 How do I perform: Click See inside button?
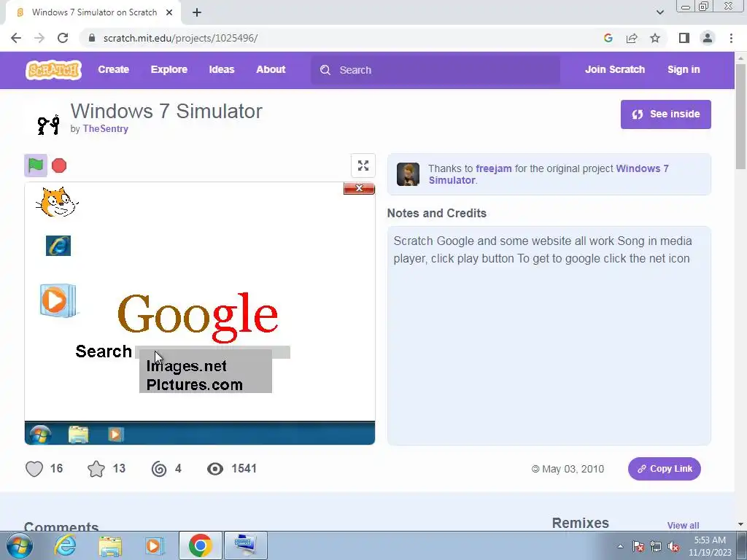coord(665,114)
